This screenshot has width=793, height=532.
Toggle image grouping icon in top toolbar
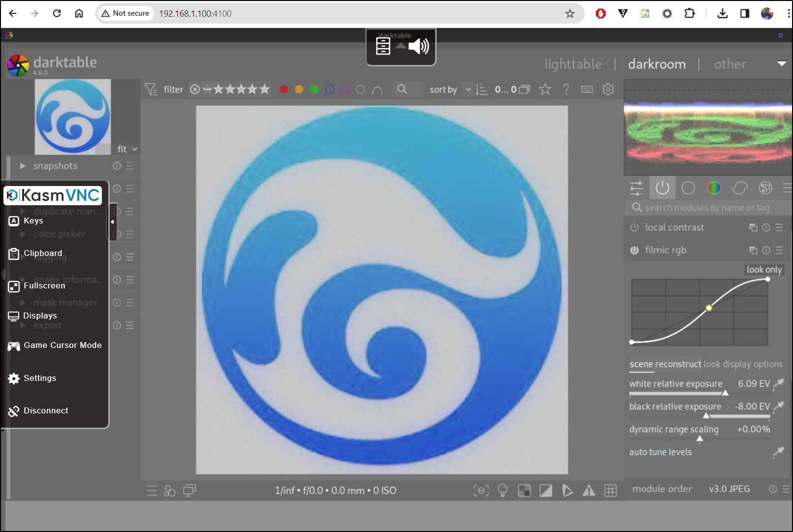coord(524,89)
